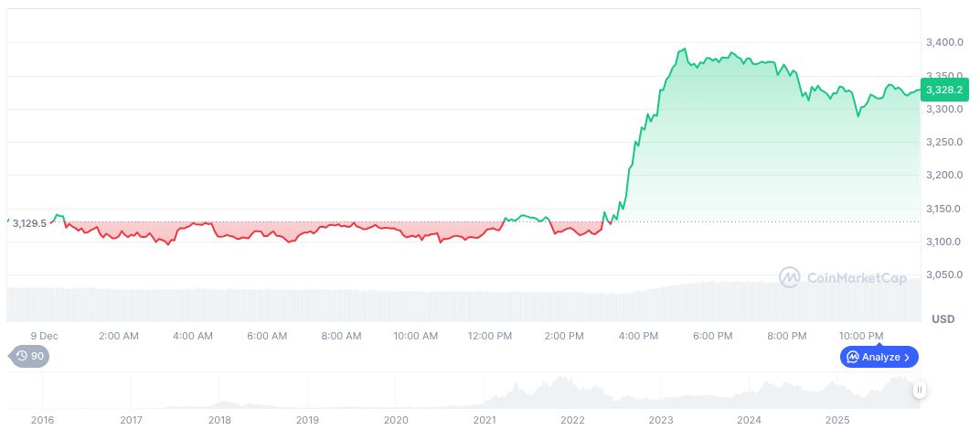This screenshot has height=430, width=980.
Task: Click the 3,129.5 baseline price label
Action: point(29,223)
